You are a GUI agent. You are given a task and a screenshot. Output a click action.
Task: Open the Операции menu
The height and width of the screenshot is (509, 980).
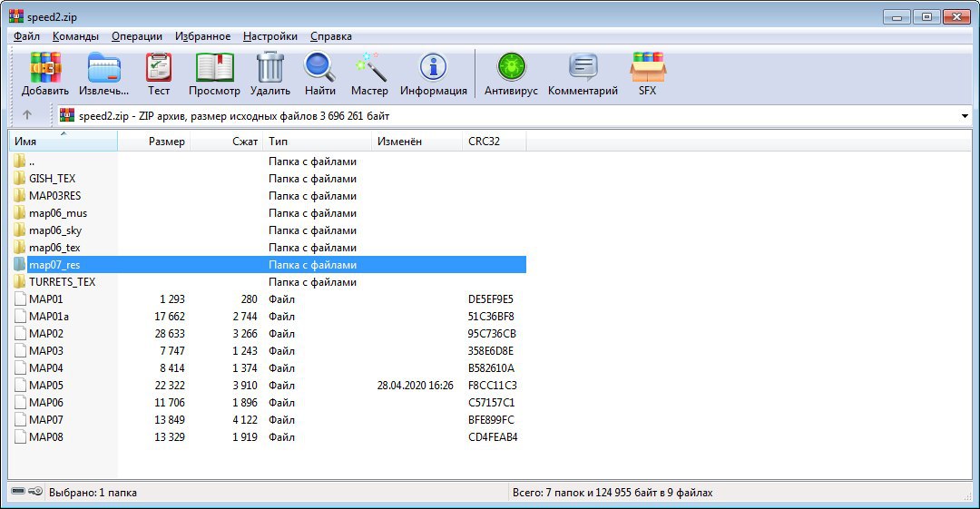point(137,36)
